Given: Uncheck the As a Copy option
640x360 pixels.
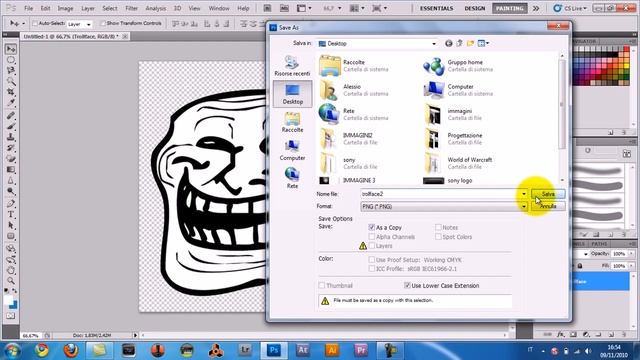Looking at the screenshot, I should pyautogui.click(x=371, y=227).
